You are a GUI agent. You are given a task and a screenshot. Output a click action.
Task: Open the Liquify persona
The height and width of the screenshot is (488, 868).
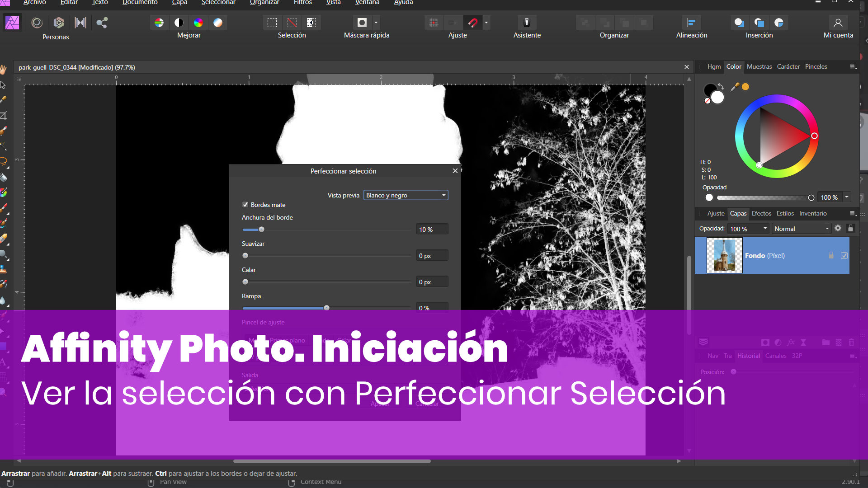point(37,23)
